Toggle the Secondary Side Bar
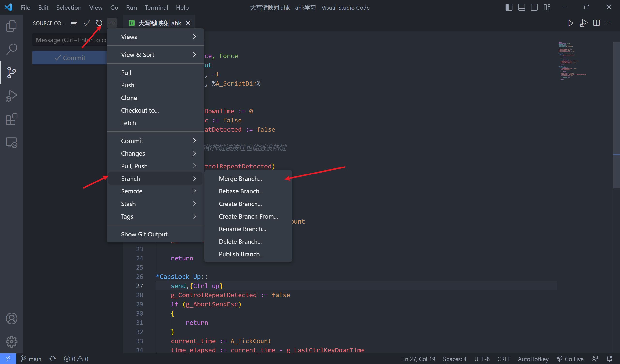 click(x=534, y=7)
